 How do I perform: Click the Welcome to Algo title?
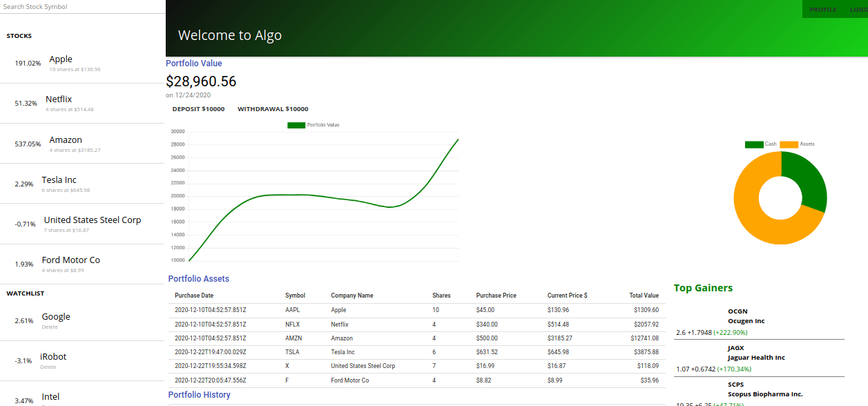(230, 35)
